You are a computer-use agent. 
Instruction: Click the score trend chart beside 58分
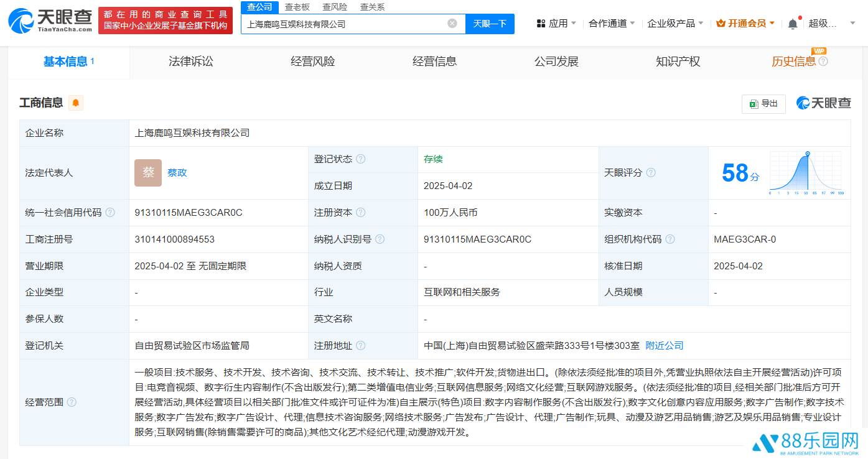coord(806,173)
